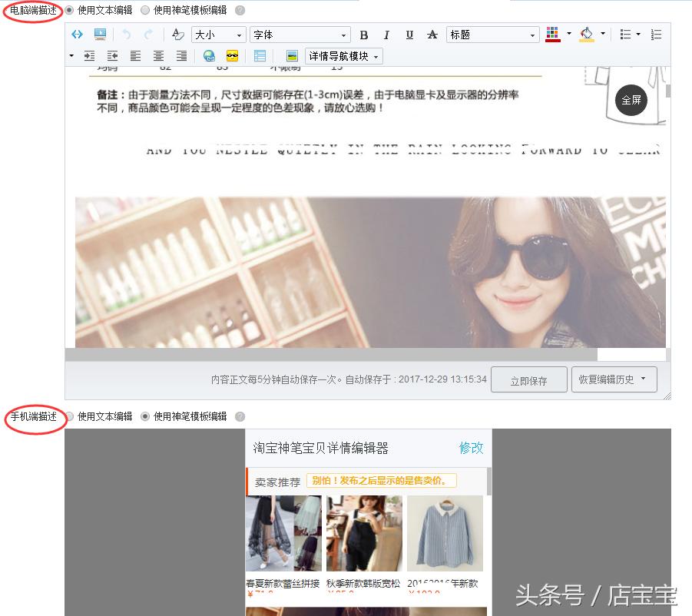Open the 字体 font family dropdown

[300, 35]
